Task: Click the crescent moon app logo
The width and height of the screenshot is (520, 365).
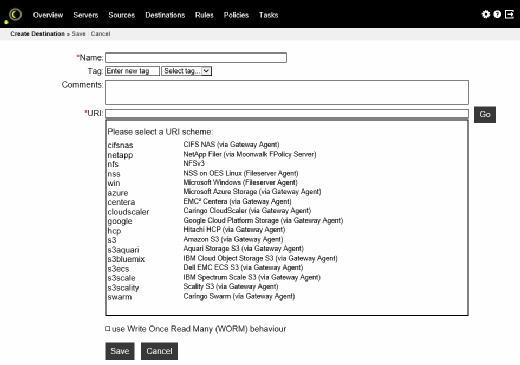Action: click(13, 15)
